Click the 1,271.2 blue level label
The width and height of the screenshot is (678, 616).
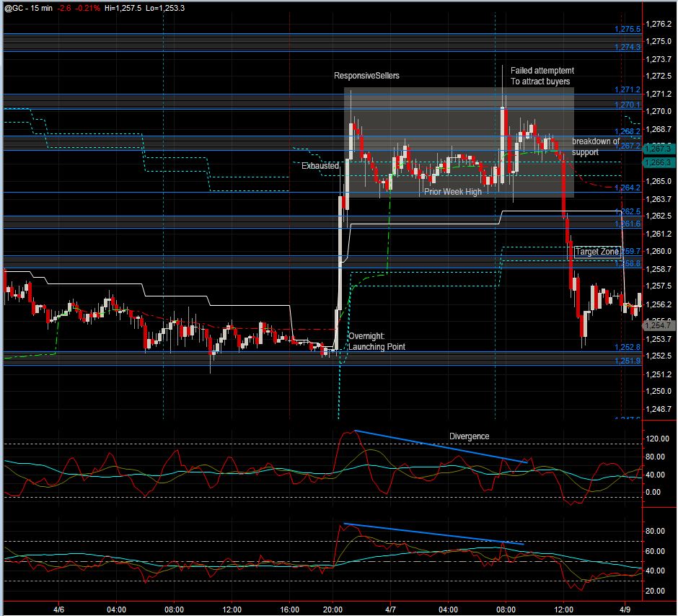(x=628, y=89)
